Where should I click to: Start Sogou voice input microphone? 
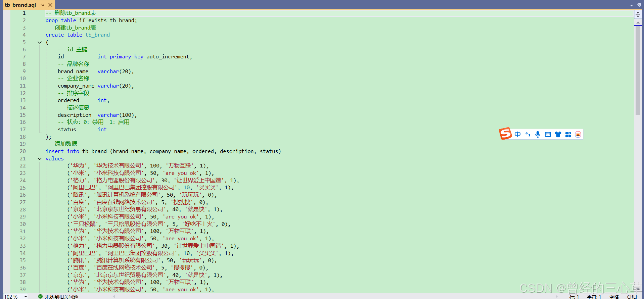pyautogui.click(x=538, y=135)
